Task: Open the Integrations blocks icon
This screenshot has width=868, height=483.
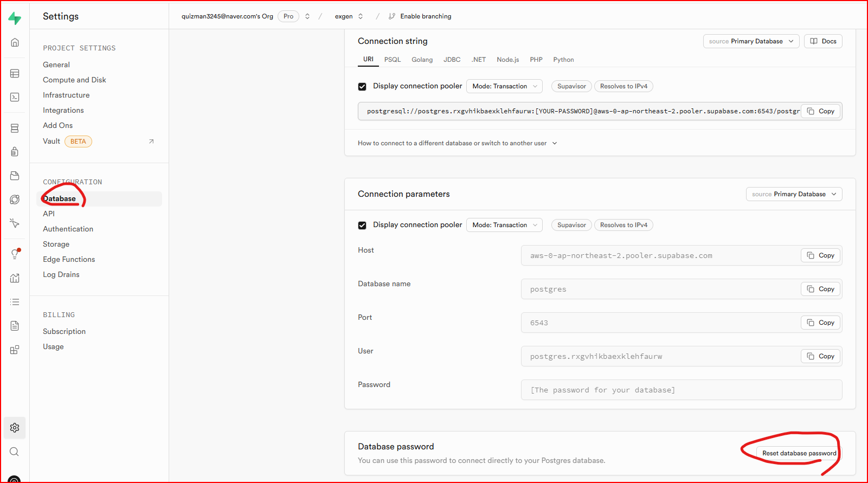Action: tap(15, 350)
